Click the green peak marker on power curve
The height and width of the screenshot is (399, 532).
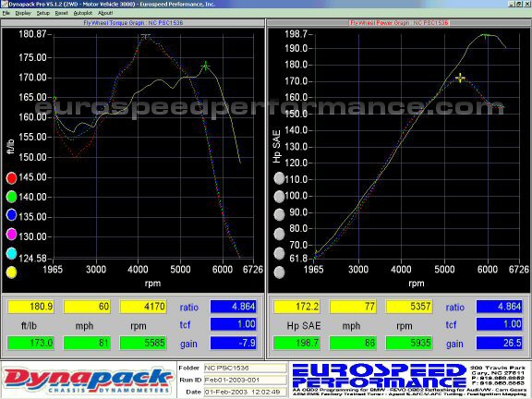tap(485, 35)
